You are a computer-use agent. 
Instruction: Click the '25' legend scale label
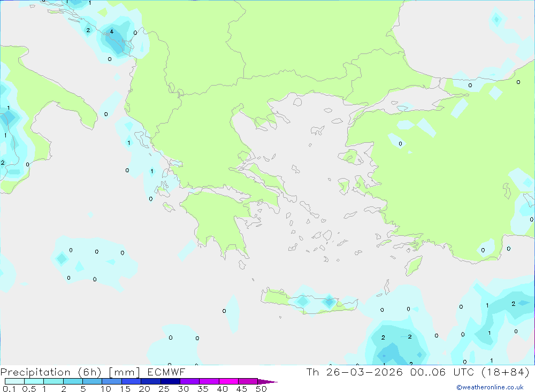[164, 389]
